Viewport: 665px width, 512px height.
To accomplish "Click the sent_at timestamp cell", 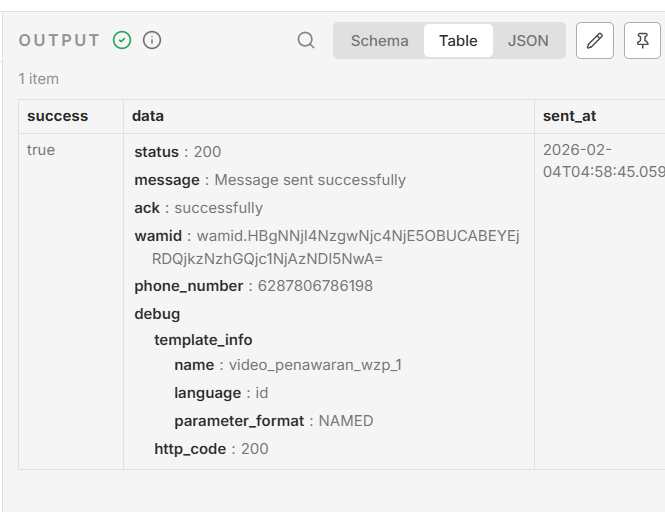I will tap(602, 160).
